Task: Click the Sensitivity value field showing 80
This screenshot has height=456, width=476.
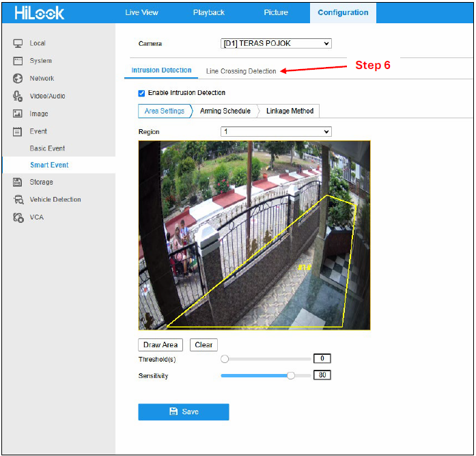Action: (x=322, y=375)
